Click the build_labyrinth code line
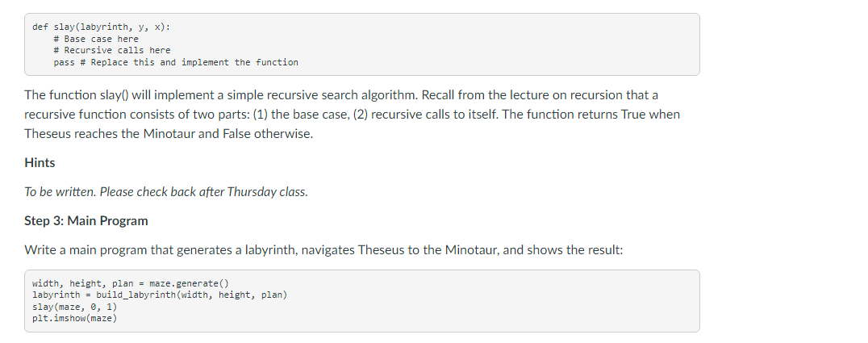Image resolution: width=868 pixels, height=343 pixels. coord(160,295)
